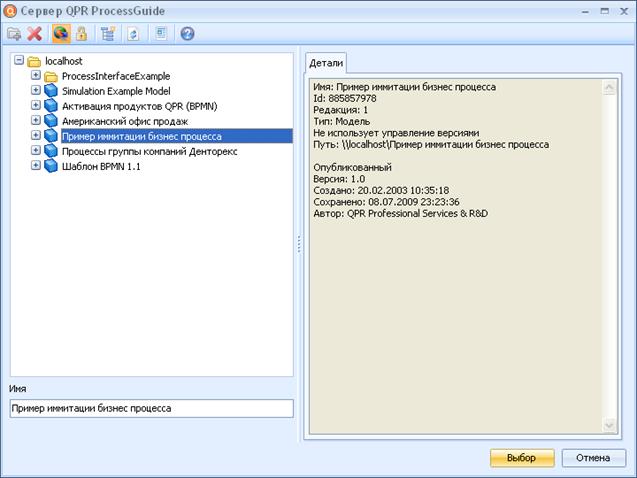This screenshot has height=478, width=637.
Task: Open the Детали tab
Action: click(326, 63)
